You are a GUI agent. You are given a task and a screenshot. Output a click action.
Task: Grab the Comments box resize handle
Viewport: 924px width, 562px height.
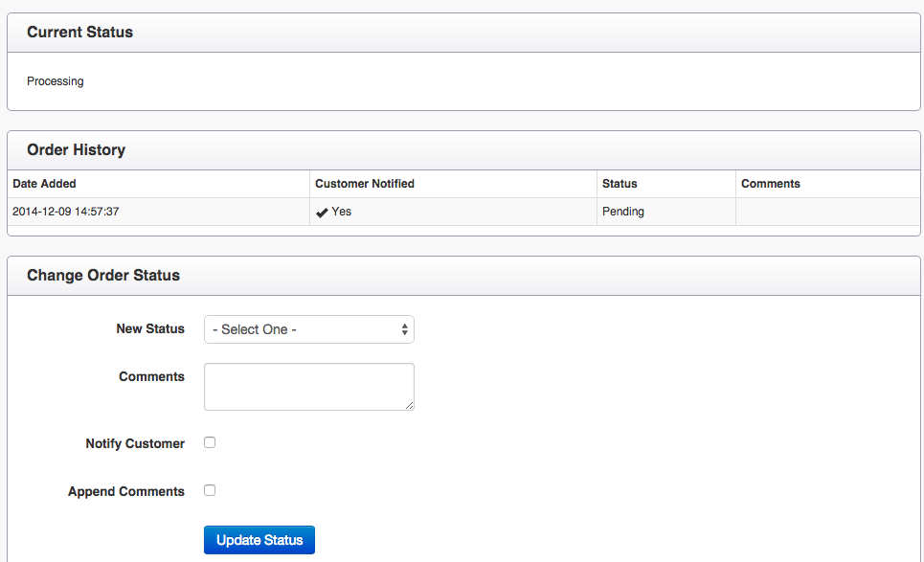pyautogui.click(x=410, y=406)
